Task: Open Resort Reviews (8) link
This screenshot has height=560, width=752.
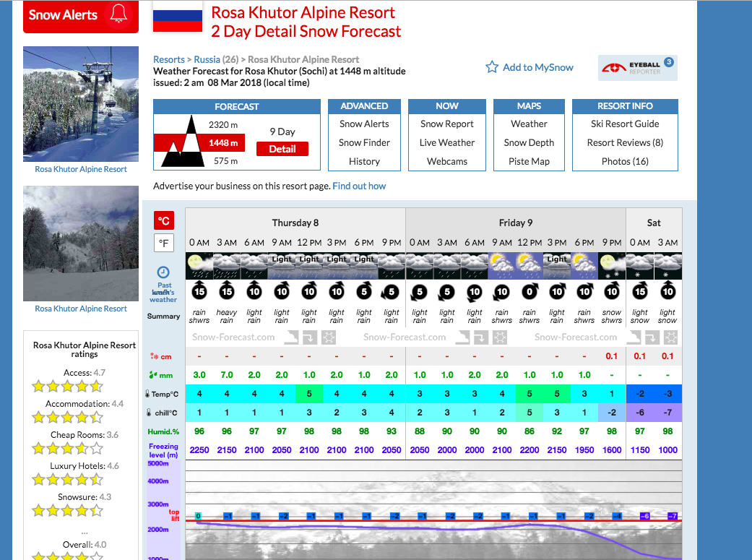Action: [625, 142]
